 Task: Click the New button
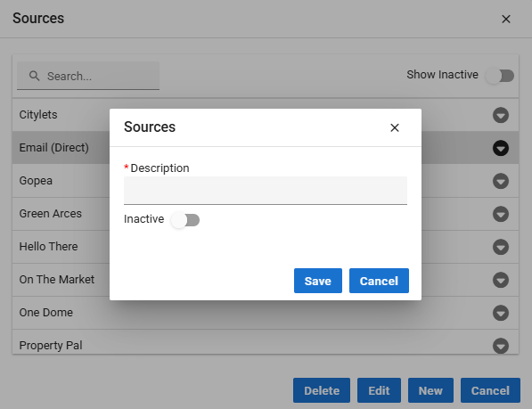click(x=430, y=390)
